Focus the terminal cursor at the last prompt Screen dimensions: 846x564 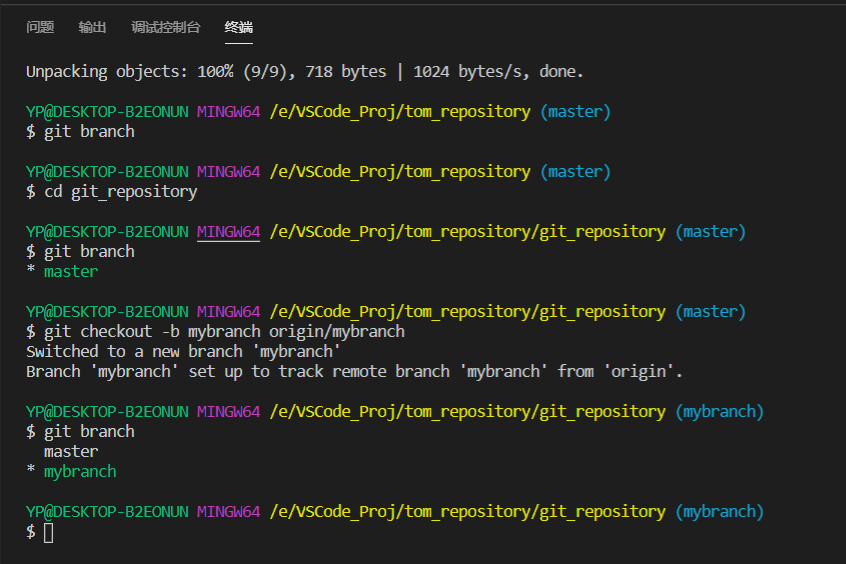(48, 532)
